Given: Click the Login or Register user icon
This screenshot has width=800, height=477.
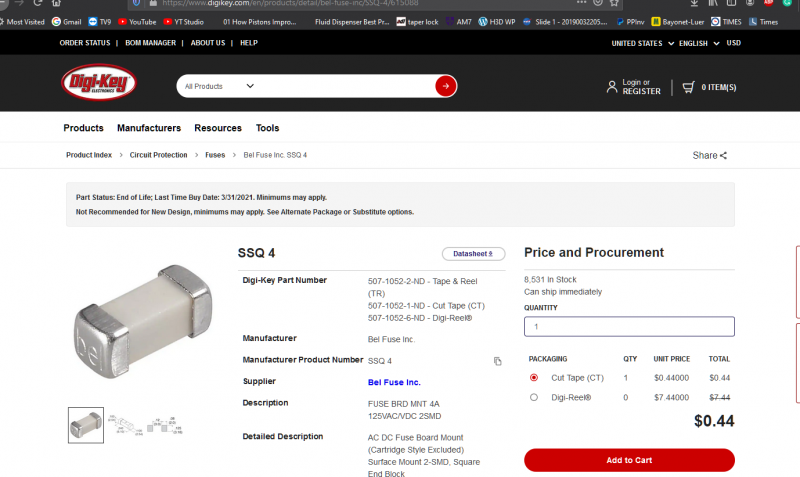Looking at the screenshot, I should coord(612,87).
